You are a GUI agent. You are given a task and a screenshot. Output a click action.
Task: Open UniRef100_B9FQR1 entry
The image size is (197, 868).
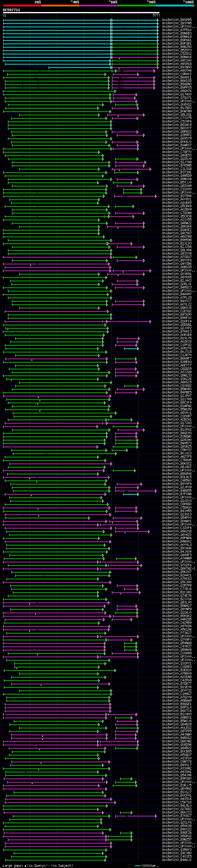tap(177, 43)
